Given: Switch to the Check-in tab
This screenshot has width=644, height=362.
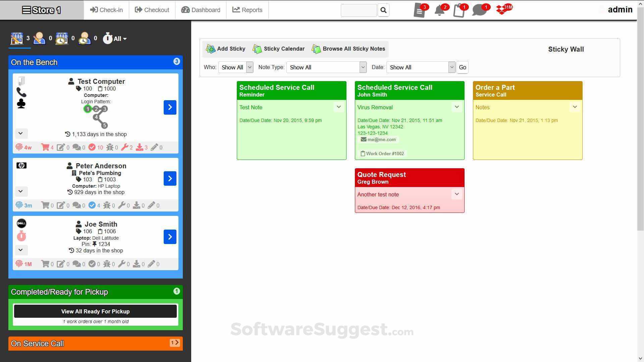Looking at the screenshot, I should point(106,10).
